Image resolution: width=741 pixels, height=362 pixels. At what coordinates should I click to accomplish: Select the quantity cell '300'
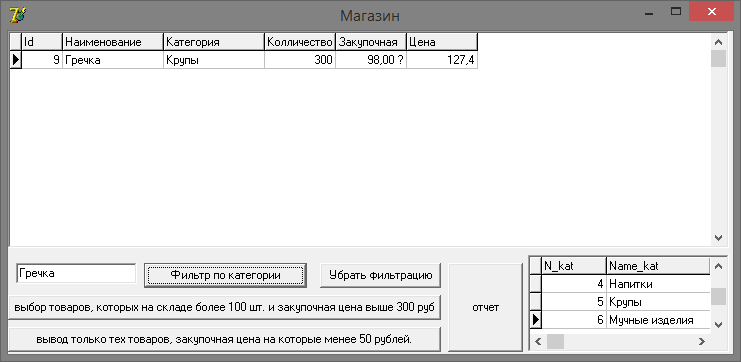[x=300, y=60]
